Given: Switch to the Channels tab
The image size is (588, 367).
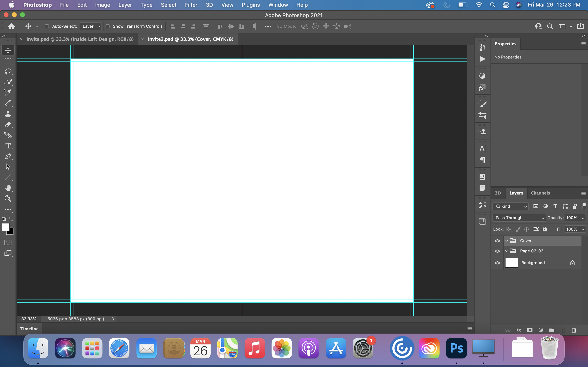Looking at the screenshot, I should click(540, 193).
